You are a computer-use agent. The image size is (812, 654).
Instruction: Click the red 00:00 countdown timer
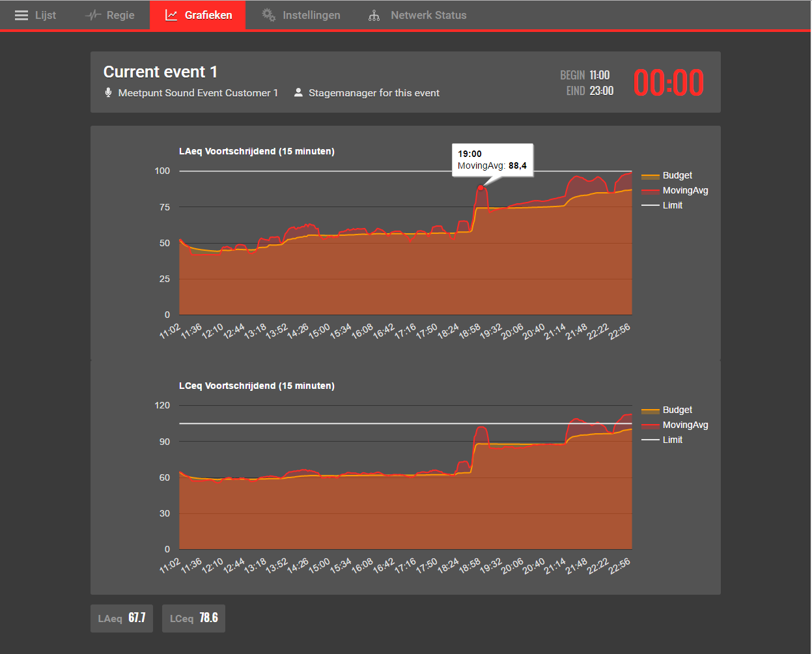[x=668, y=83]
